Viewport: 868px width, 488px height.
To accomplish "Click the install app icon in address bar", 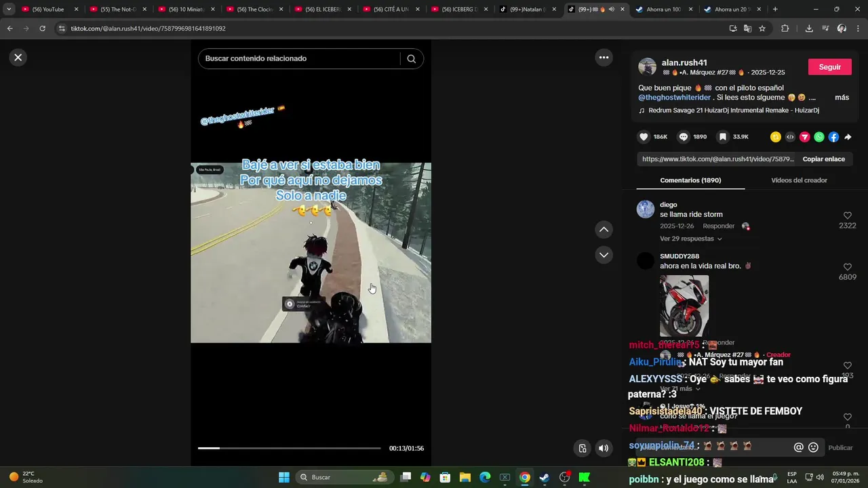I will click(x=733, y=28).
